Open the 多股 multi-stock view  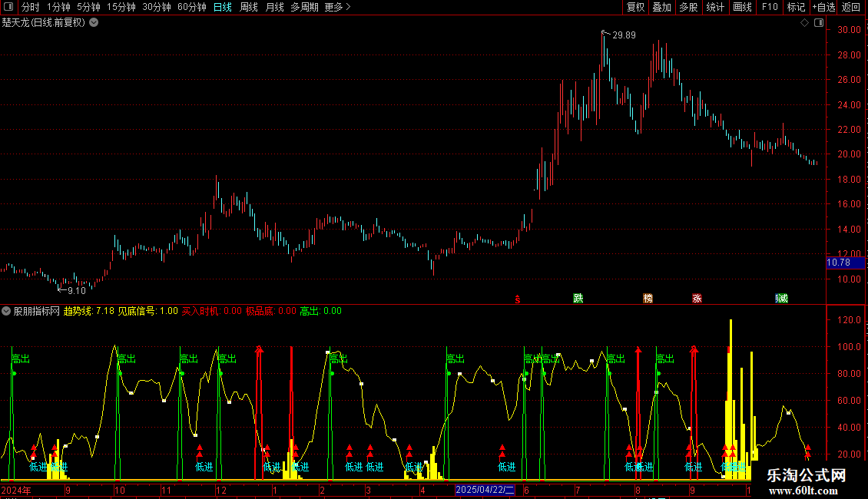coord(688,7)
